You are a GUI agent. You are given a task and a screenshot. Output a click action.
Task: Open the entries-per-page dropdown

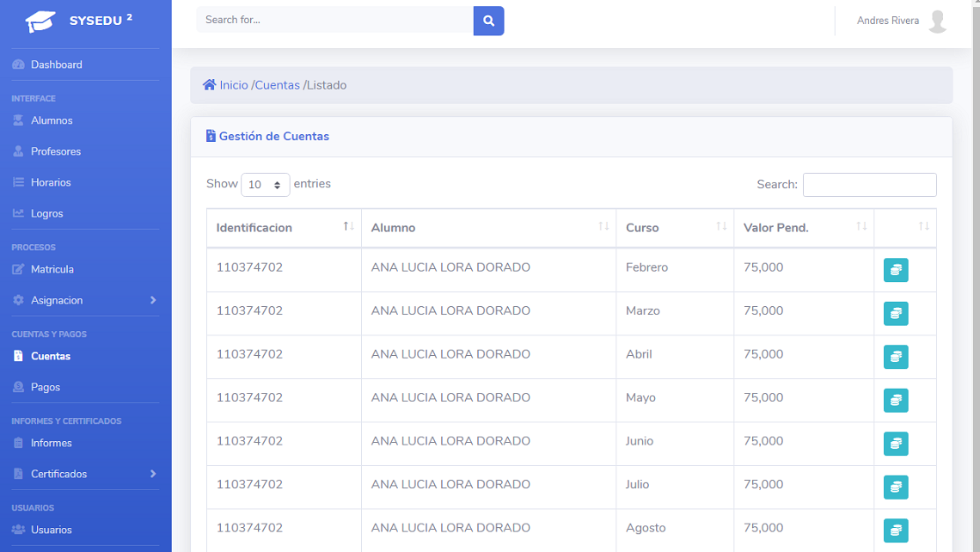pos(266,185)
